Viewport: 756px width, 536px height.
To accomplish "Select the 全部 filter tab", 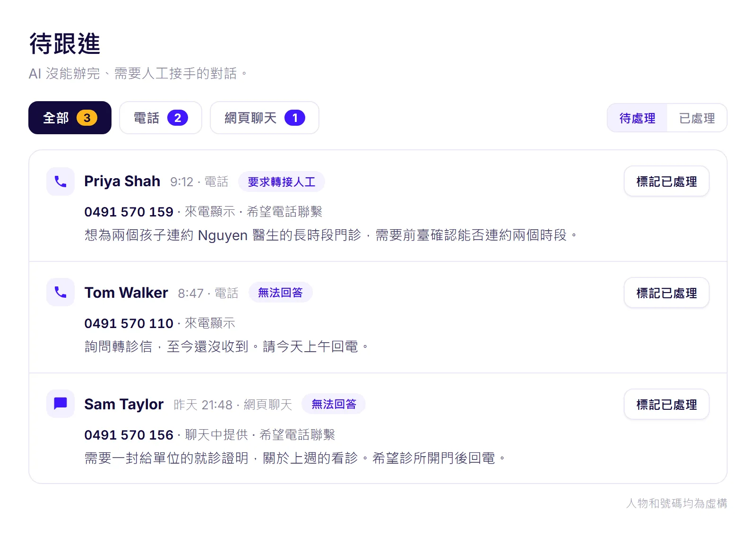I will pos(70,118).
